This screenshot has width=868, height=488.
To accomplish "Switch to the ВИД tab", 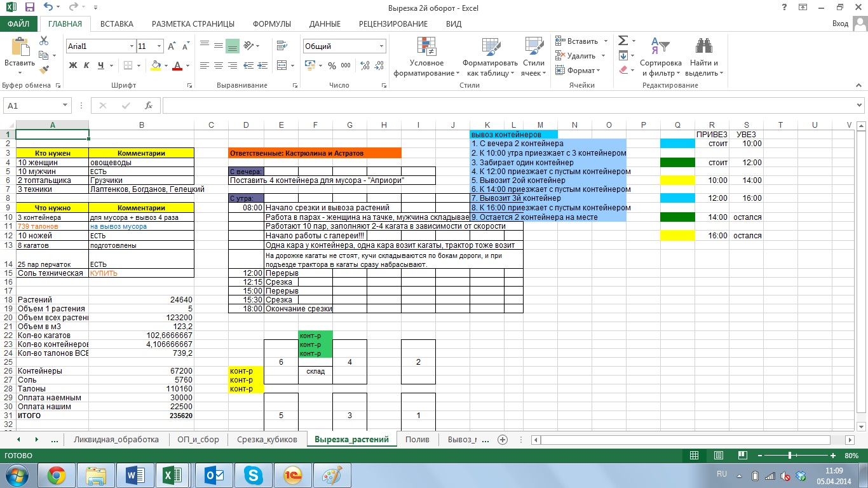I will pyautogui.click(x=454, y=24).
